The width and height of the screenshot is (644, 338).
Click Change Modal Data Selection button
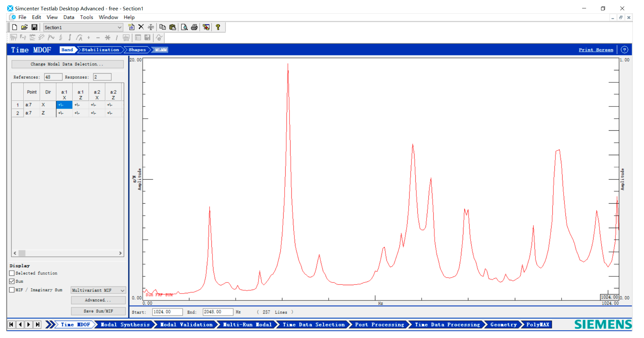pos(67,64)
